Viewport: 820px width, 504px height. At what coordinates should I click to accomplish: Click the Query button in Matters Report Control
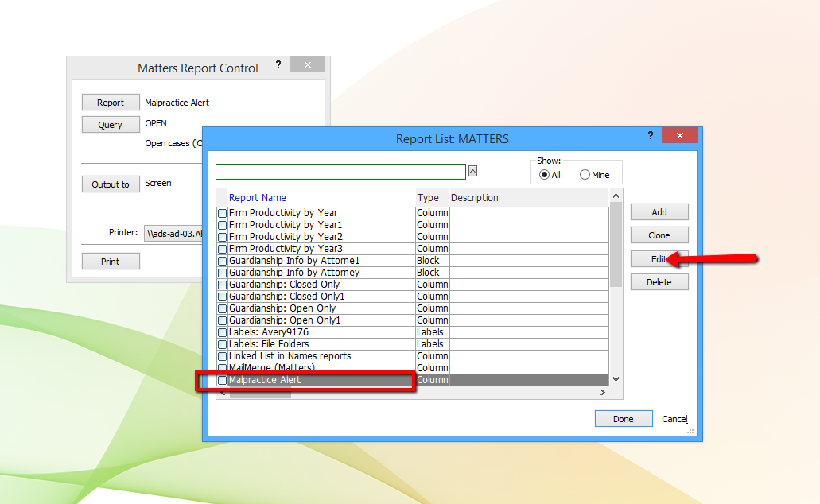pos(111,125)
